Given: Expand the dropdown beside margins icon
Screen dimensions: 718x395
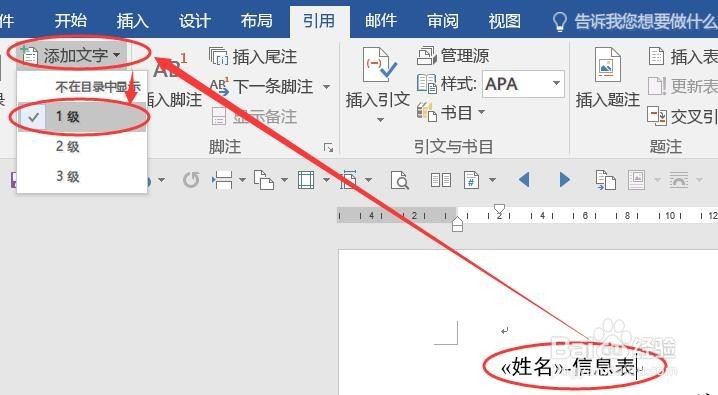Looking at the screenshot, I should click(x=326, y=180).
